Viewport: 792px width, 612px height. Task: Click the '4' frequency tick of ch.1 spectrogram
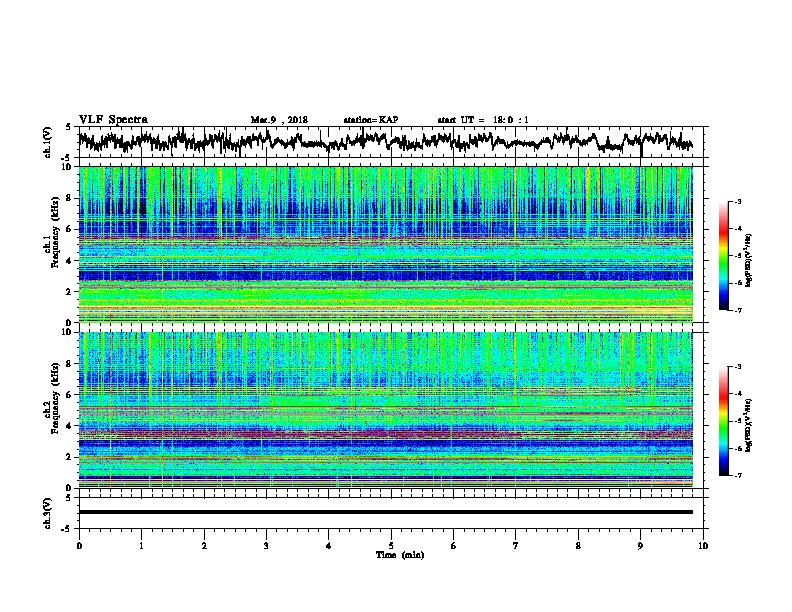[69, 261]
